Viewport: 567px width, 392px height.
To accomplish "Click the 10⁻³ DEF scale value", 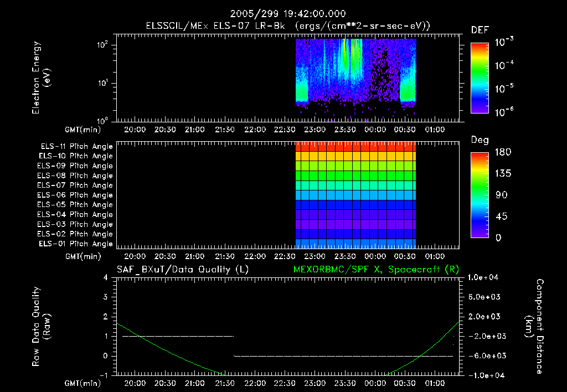I will pos(504,42).
